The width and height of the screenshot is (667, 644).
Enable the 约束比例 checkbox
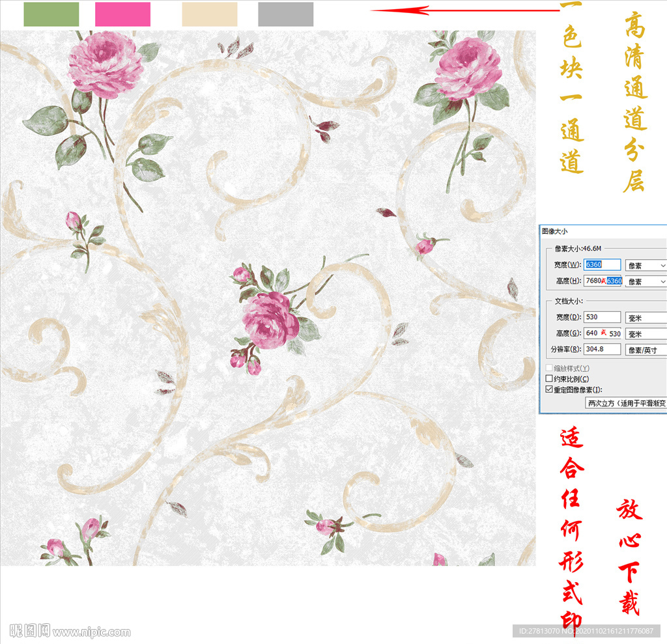(549, 378)
